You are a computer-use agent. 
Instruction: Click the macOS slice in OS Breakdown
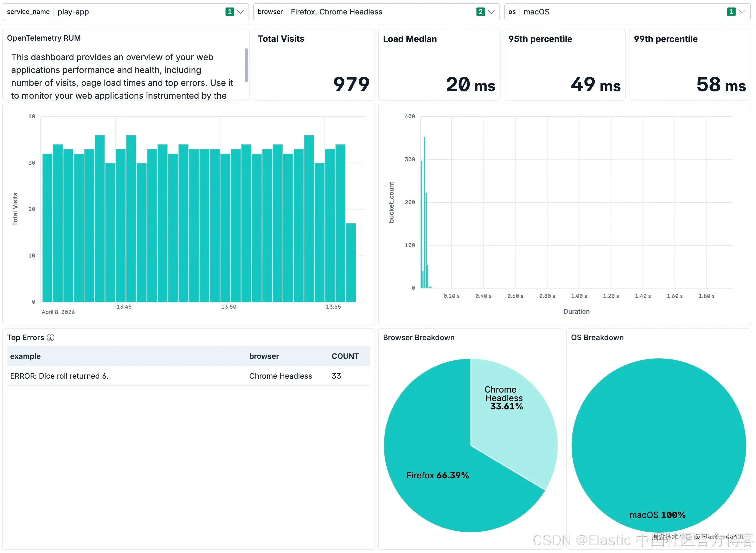coord(659,445)
